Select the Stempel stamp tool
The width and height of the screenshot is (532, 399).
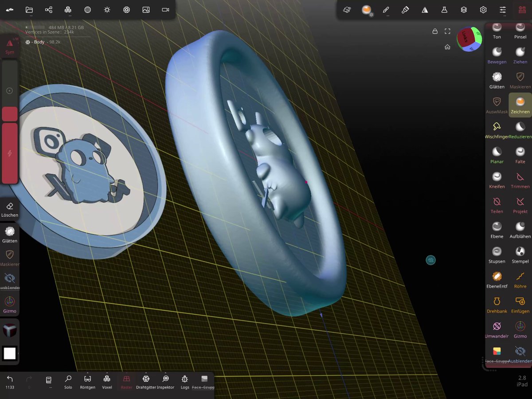pos(520,255)
